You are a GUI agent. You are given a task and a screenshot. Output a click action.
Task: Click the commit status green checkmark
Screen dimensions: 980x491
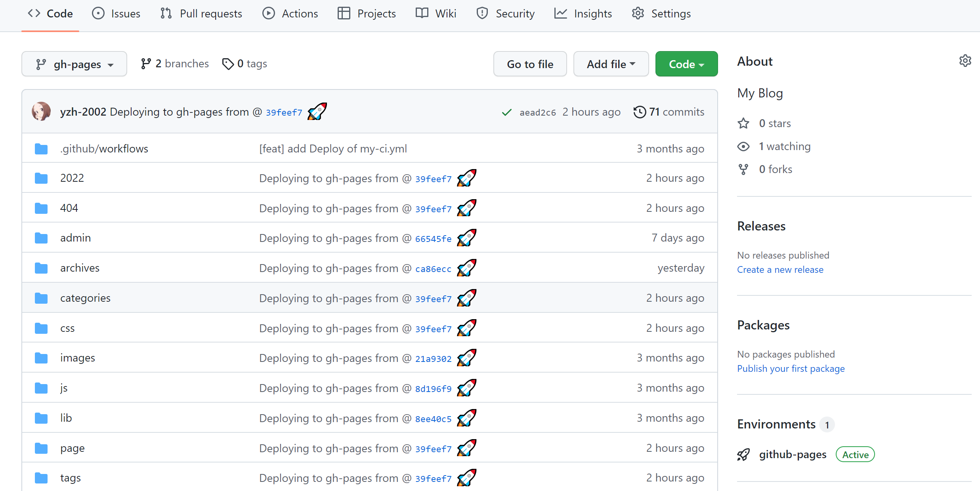click(506, 112)
